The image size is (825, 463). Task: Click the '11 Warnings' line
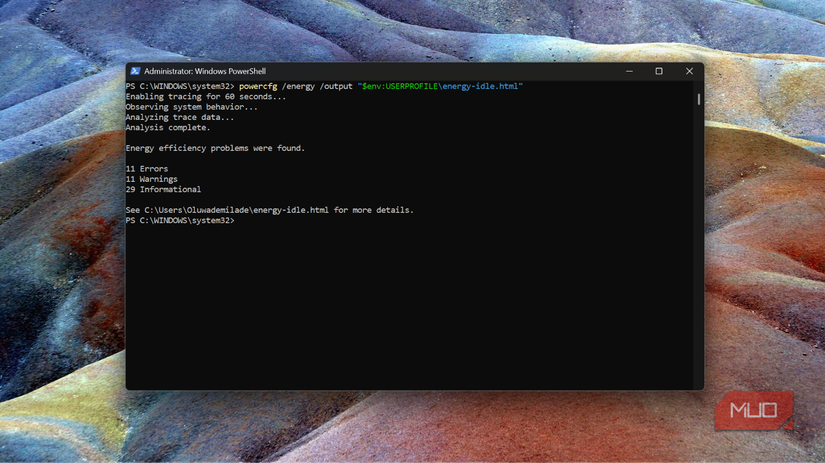152,179
